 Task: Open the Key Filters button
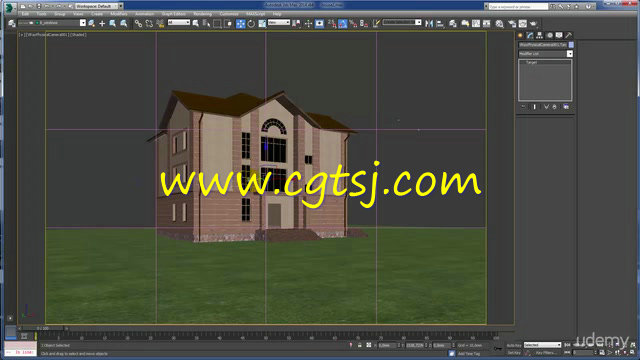[545, 353]
